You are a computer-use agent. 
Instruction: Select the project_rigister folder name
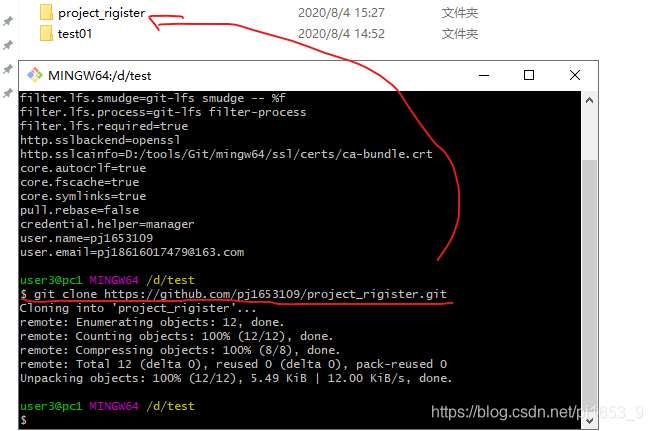(x=101, y=13)
